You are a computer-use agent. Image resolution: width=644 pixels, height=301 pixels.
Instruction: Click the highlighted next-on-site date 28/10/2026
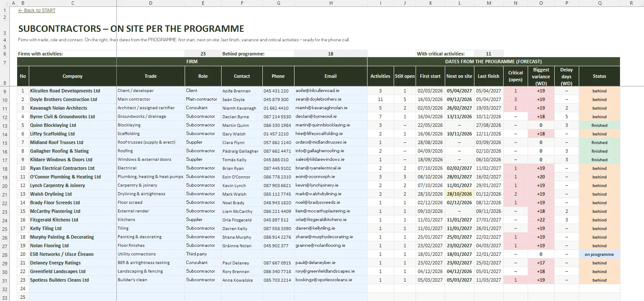point(459,194)
